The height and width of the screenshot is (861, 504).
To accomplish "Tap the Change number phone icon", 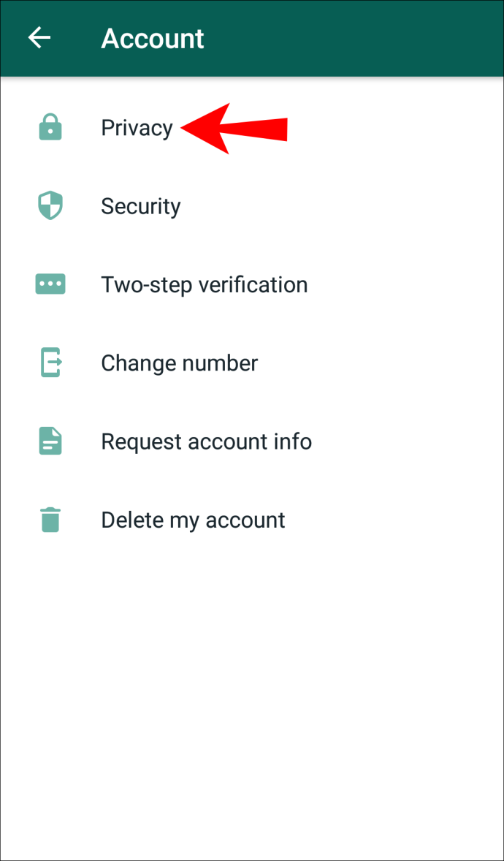I will [x=50, y=363].
